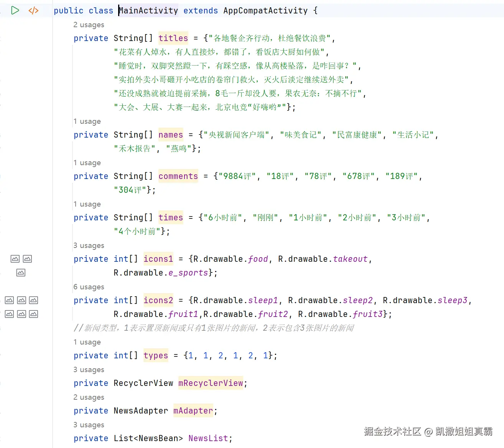This screenshot has height=448, width=504.
Task: Select the NewsList field identifier
Action: tap(208, 438)
